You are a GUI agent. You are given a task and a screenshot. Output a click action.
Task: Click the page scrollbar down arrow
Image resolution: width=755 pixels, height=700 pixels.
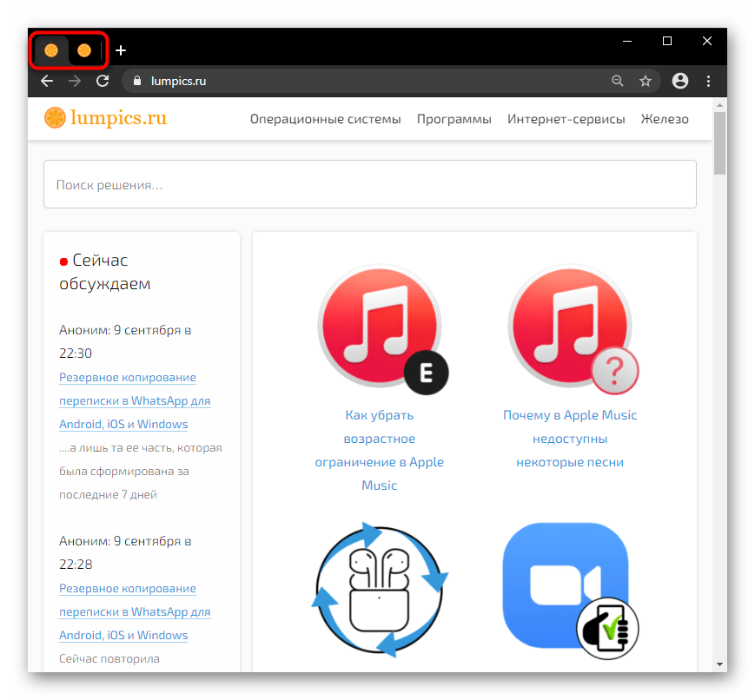click(x=720, y=664)
